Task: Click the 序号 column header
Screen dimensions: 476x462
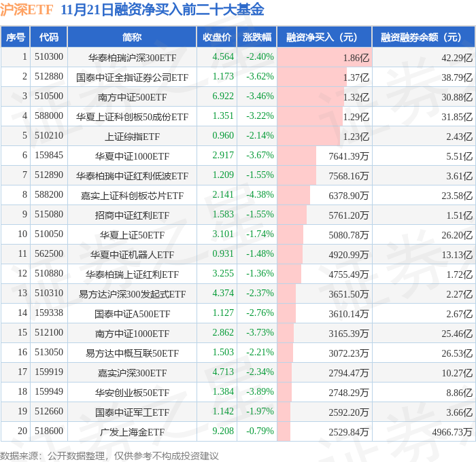Action: (15, 37)
